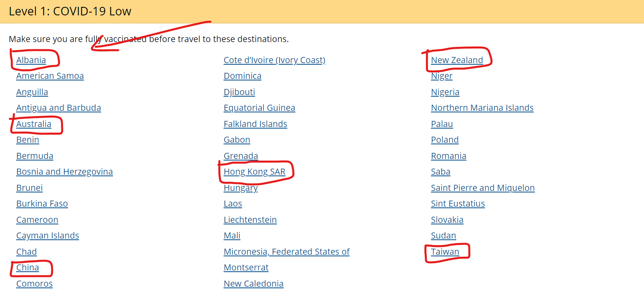The height and width of the screenshot is (300, 644).
Task: Open the American Samoa link
Action: pos(50,76)
